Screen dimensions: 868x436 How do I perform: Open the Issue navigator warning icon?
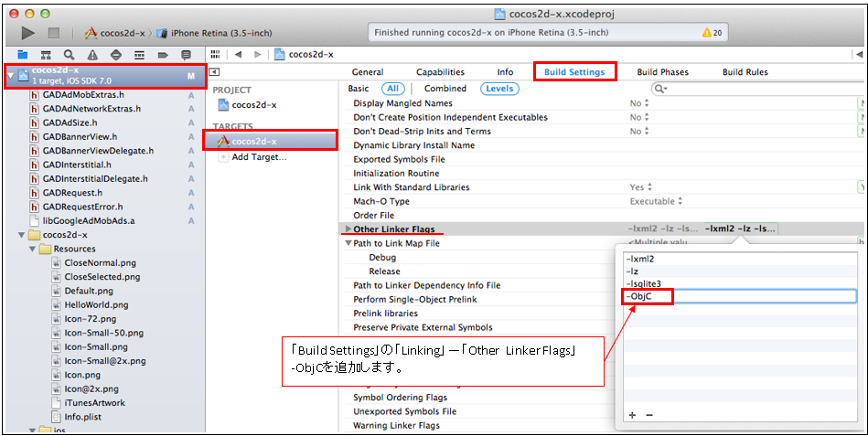coord(92,55)
